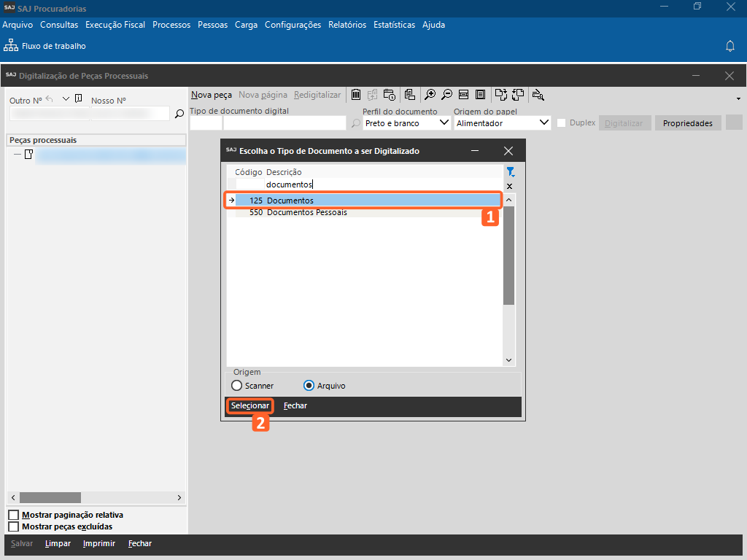Screen dimensions: 747x560
Task: Open the Perfil do documento dropdown
Action: click(x=445, y=123)
